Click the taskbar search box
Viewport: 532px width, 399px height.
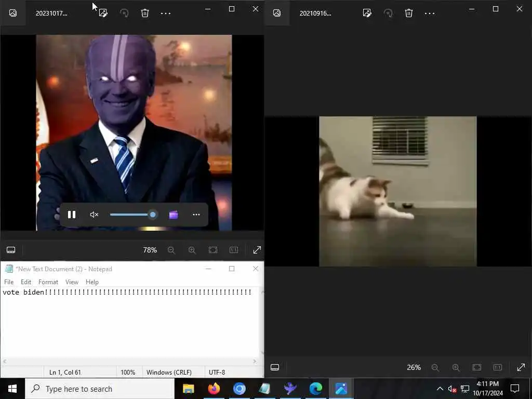pos(100,389)
